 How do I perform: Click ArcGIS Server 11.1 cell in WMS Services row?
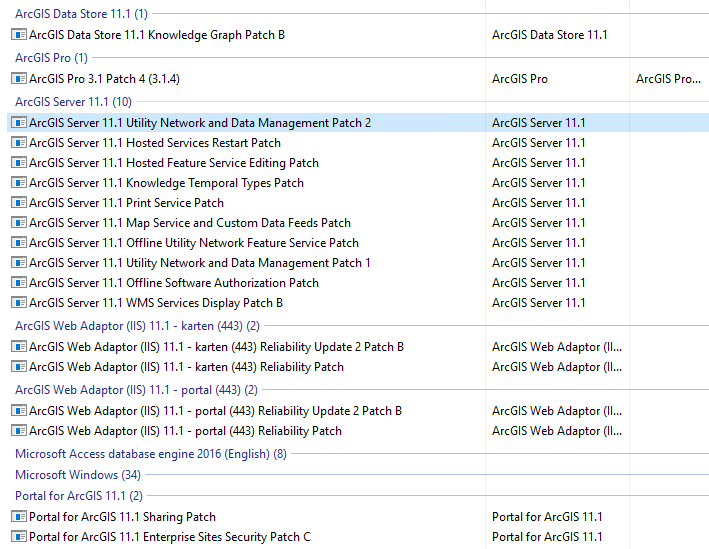539,303
